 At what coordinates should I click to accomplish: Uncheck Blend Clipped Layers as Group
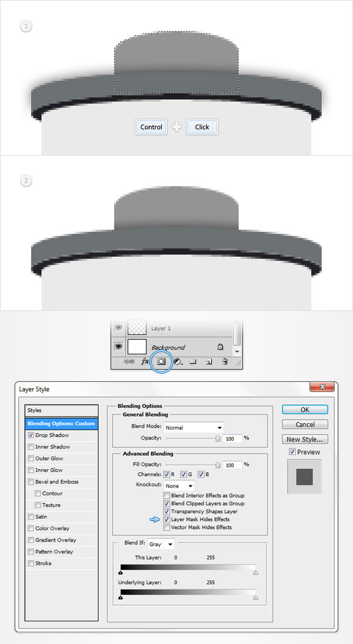(166, 503)
